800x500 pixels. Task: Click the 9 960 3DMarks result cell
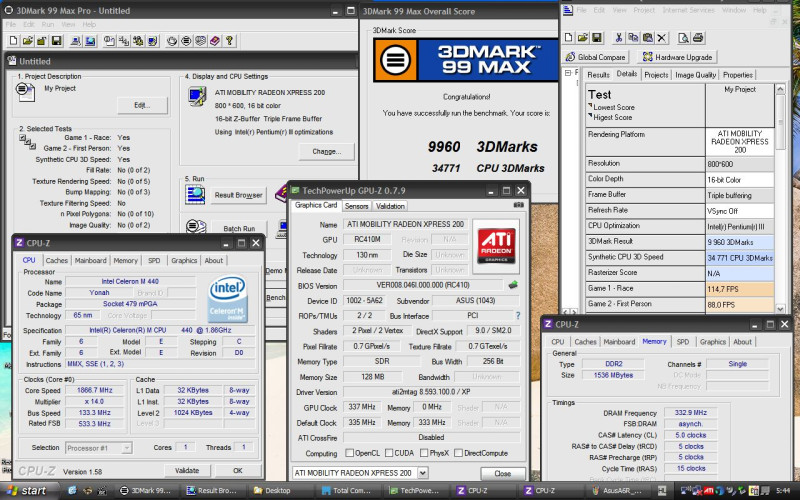pos(739,242)
